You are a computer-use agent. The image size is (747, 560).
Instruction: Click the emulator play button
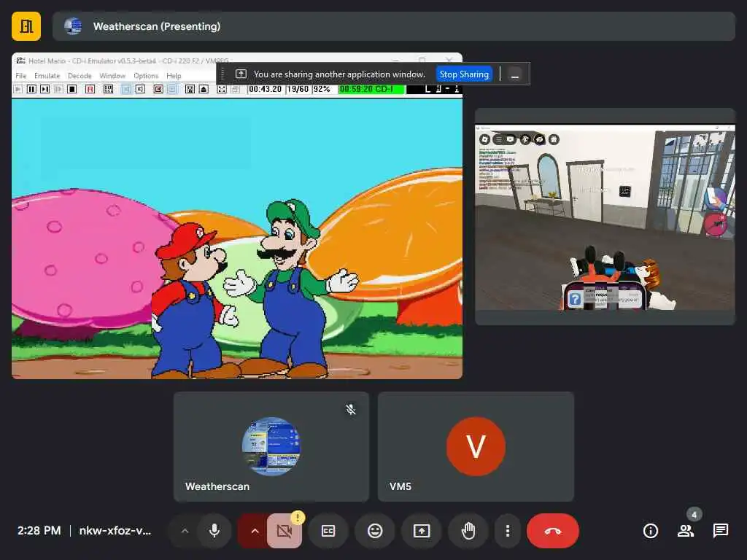tap(18, 89)
